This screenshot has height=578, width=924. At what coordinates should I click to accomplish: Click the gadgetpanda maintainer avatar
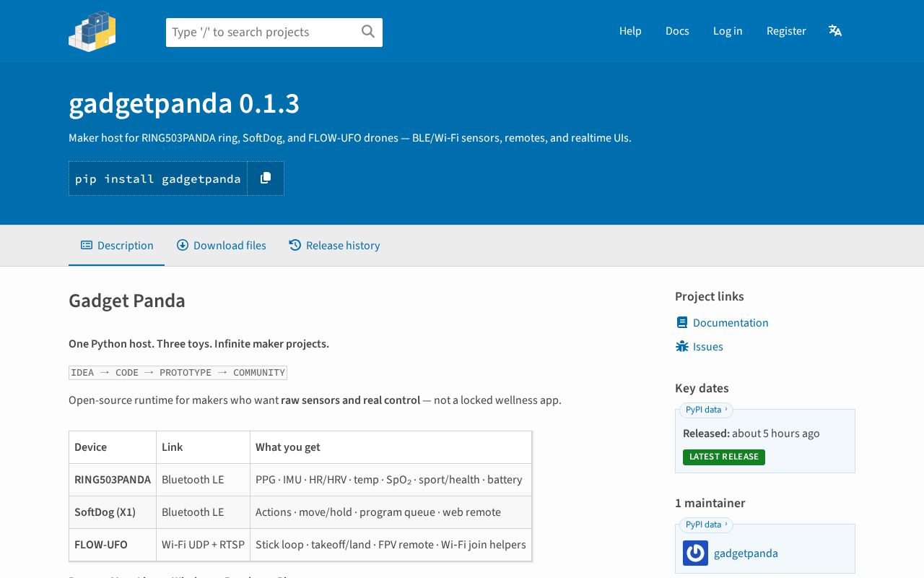click(695, 553)
